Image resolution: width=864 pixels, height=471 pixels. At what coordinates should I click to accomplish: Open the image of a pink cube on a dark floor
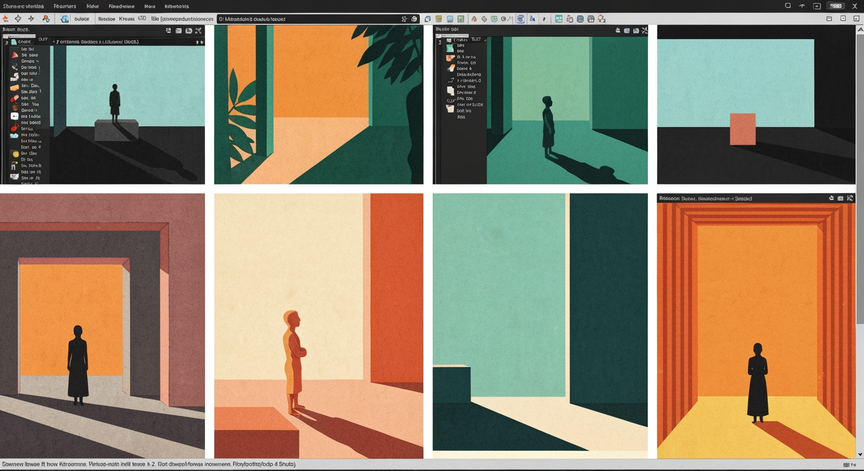click(x=756, y=105)
